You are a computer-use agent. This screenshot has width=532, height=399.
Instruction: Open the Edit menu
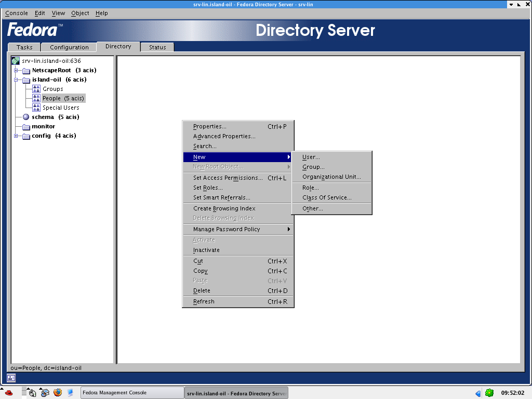pyautogui.click(x=39, y=13)
